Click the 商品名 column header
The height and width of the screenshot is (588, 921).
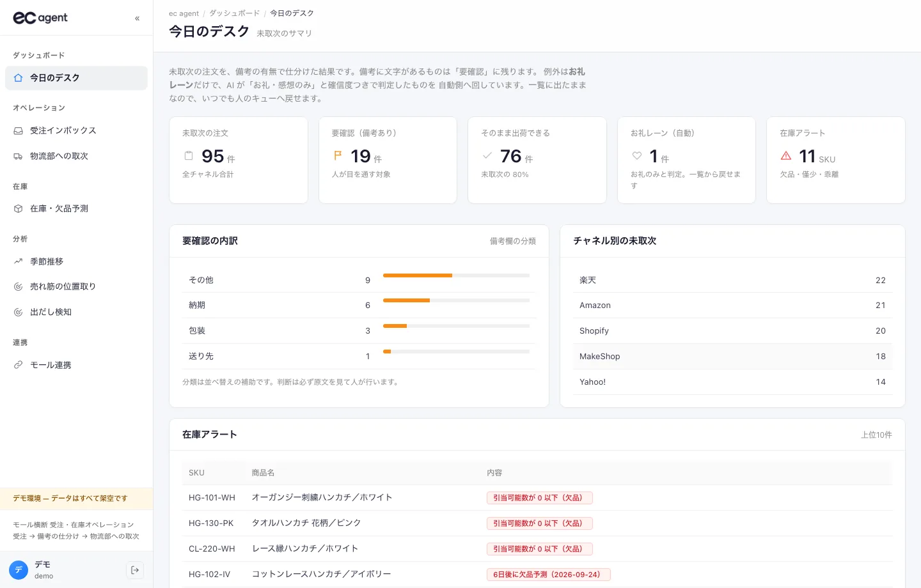click(263, 473)
